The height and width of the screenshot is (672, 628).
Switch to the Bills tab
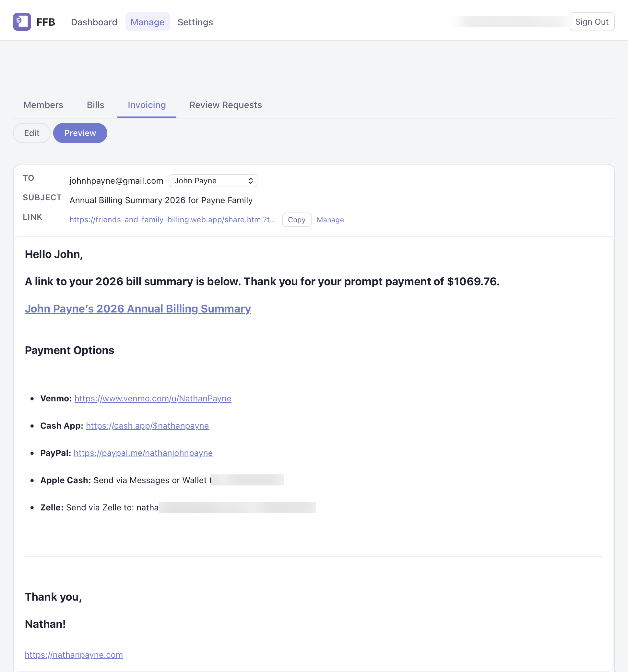tap(95, 105)
